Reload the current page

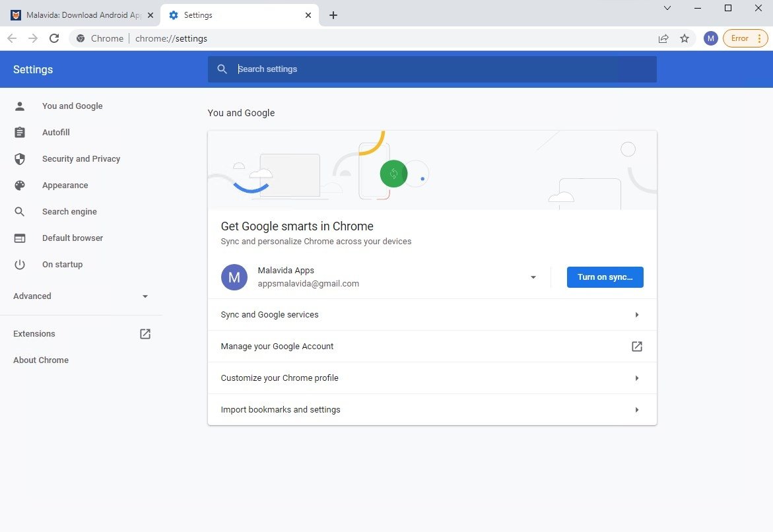[54, 38]
